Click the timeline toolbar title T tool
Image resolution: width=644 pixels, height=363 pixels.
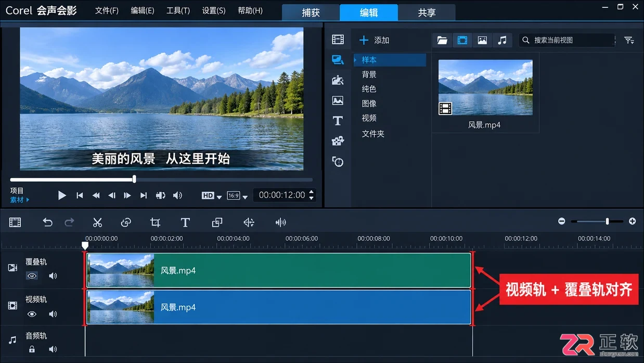pos(185,222)
